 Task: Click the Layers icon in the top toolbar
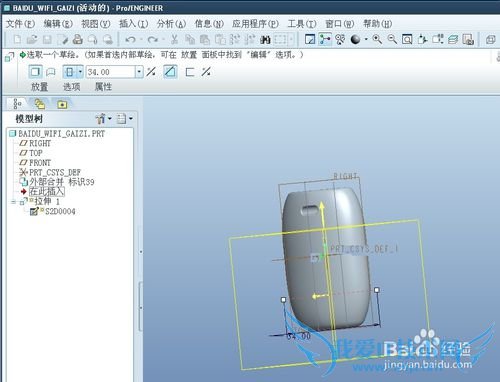coord(453,39)
